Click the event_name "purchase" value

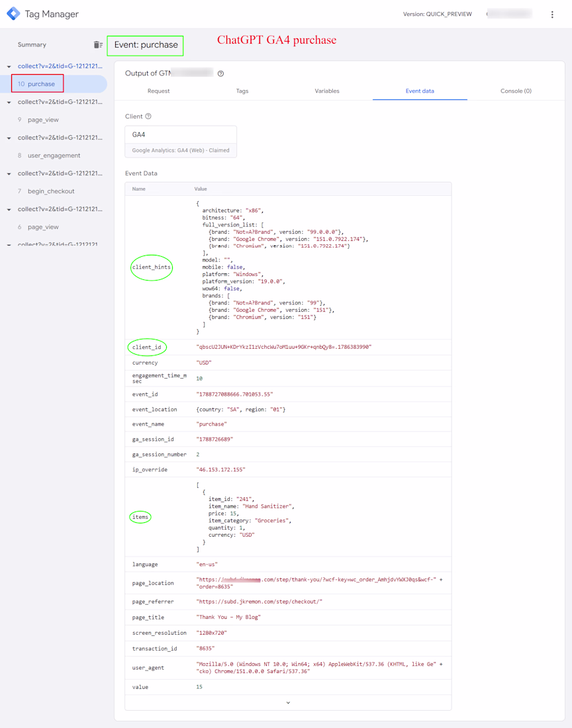click(211, 424)
